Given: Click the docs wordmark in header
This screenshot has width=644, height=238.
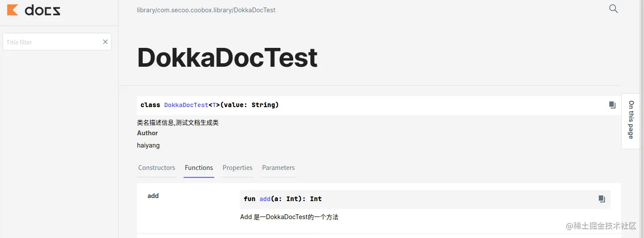Looking at the screenshot, I should click(x=43, y=10).
